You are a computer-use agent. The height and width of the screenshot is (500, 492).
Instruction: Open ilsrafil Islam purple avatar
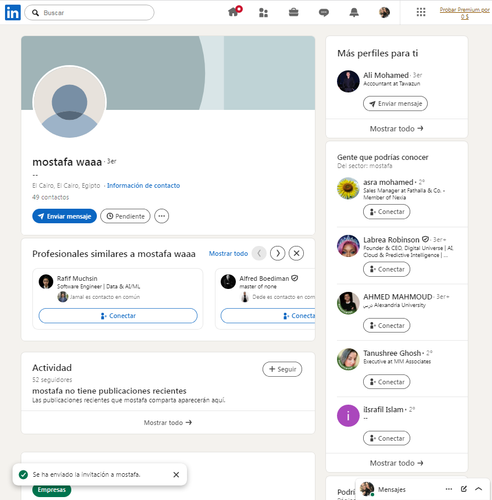348,416
